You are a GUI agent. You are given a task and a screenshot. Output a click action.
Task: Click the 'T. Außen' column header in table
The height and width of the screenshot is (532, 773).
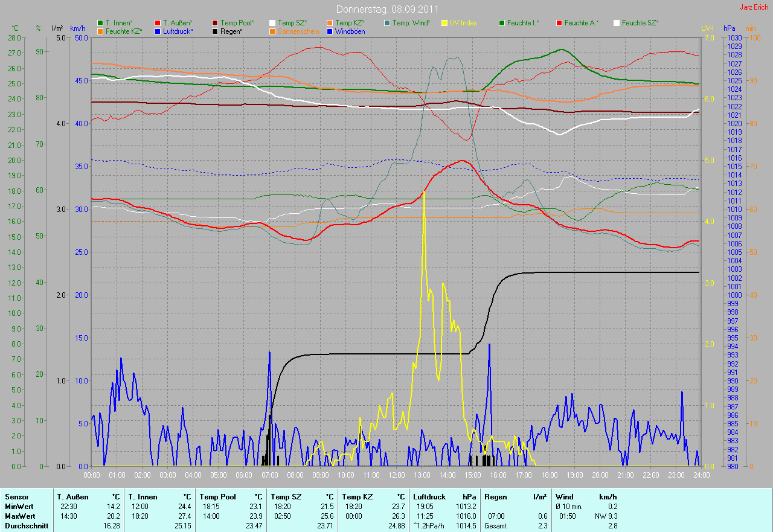[x=73, y=497]
